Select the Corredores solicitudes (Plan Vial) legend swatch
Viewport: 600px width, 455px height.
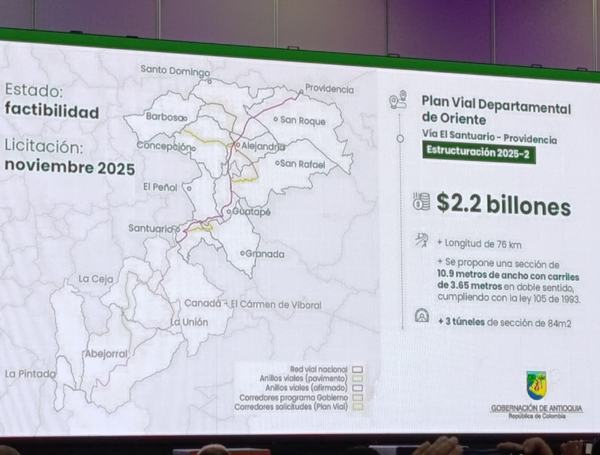coord(355,408)
